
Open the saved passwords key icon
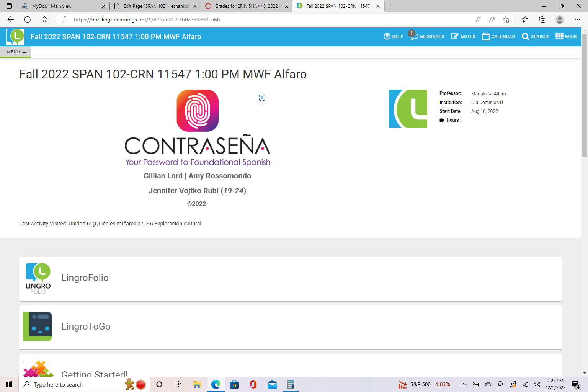[478, 20]
